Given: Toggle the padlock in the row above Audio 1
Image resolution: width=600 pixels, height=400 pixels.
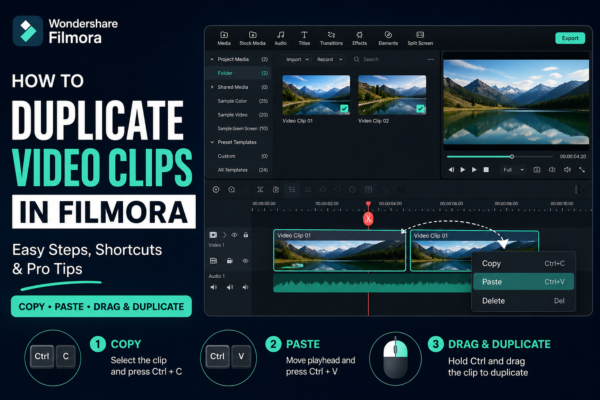Looking at the screenshot, I should click(x=230, y=261).
